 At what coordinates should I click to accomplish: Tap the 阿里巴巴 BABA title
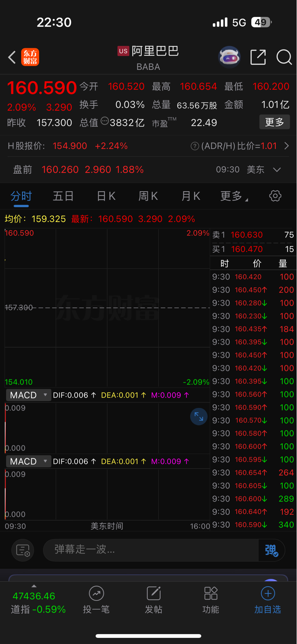point(148,57)
